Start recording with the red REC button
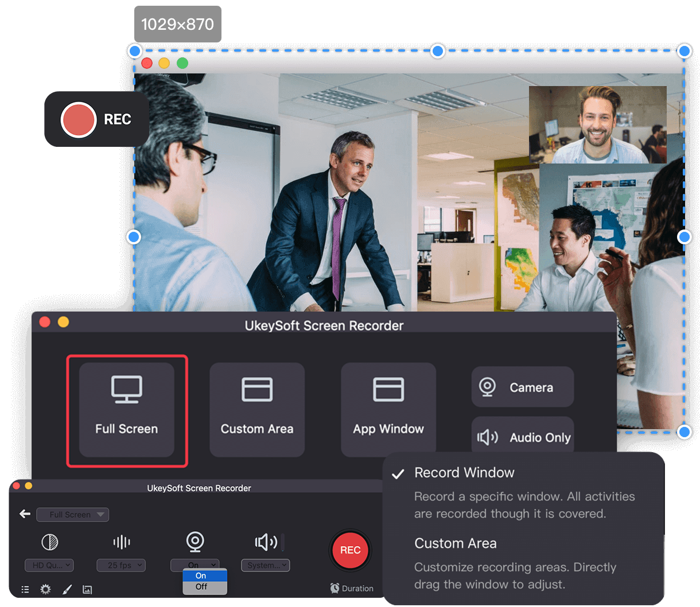This screenshot has height=607, width=700. (351, 550)
